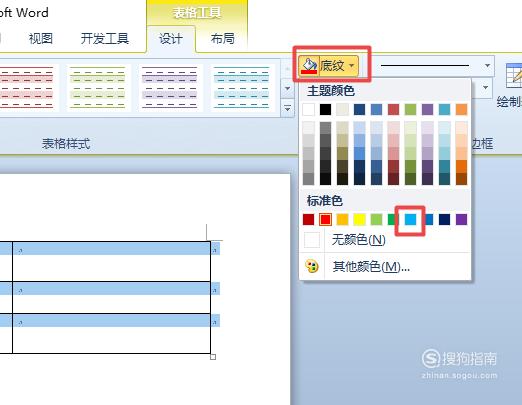The height and width of the screenshot is (405, 522).
Task: Select the purple dashed table style thumbnail
Action: pos(170,87)
